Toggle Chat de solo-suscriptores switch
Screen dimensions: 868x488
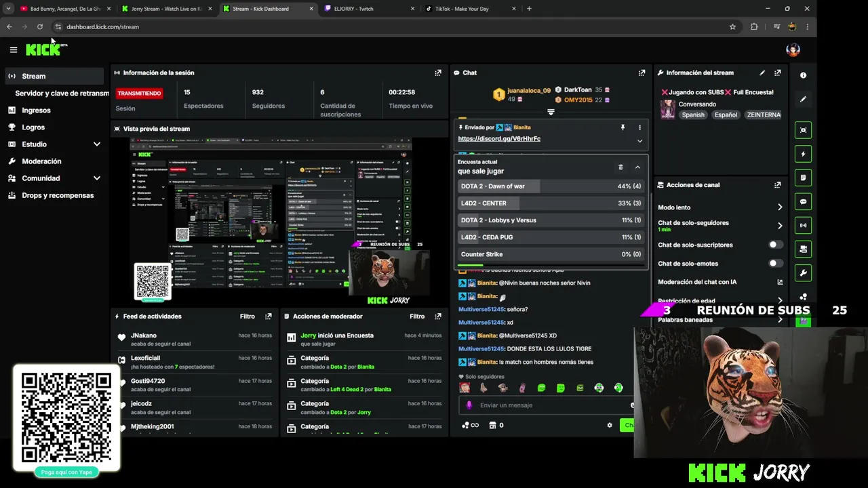pos(776,245)
